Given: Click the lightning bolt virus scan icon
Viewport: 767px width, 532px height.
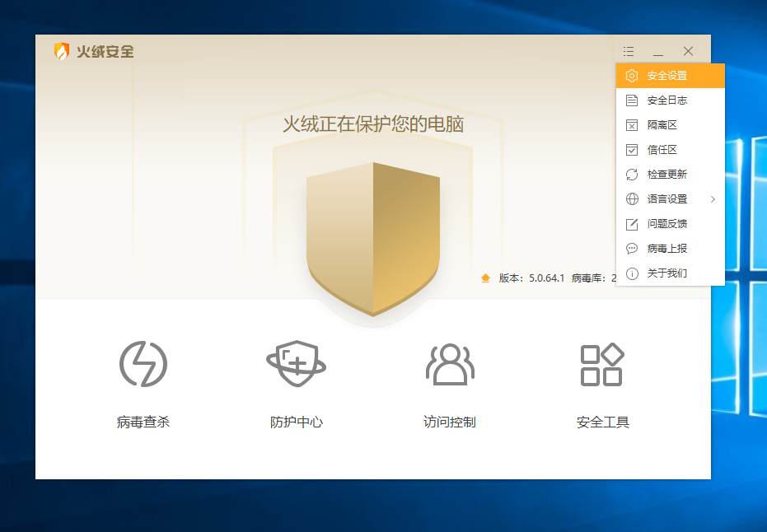Looking at the screenshot, I should (x=143, y=364).
